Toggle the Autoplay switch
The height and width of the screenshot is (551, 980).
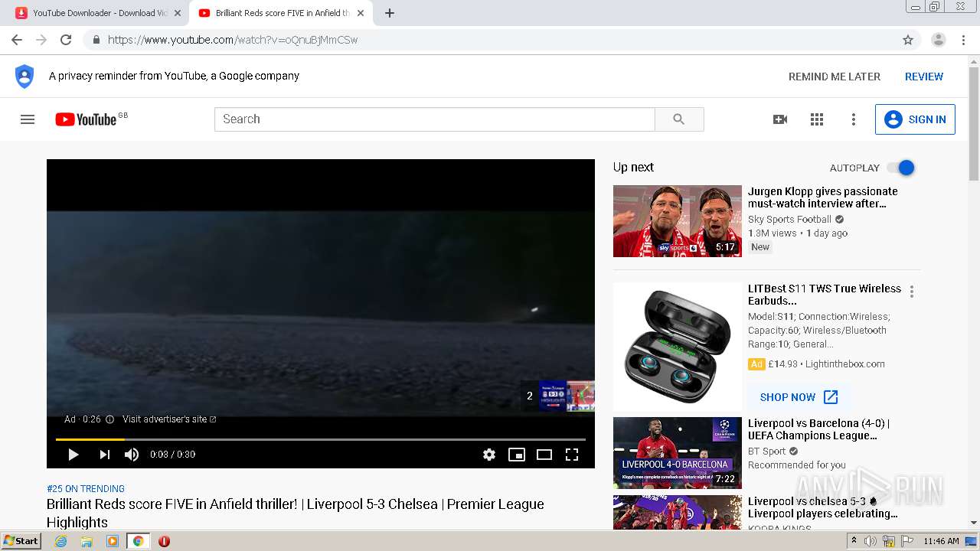point(900,168)
